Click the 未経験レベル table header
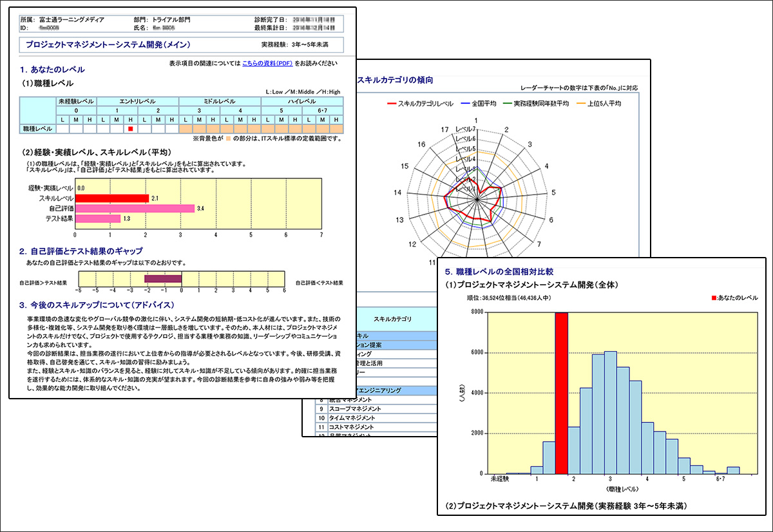 [x=76, y=102]
